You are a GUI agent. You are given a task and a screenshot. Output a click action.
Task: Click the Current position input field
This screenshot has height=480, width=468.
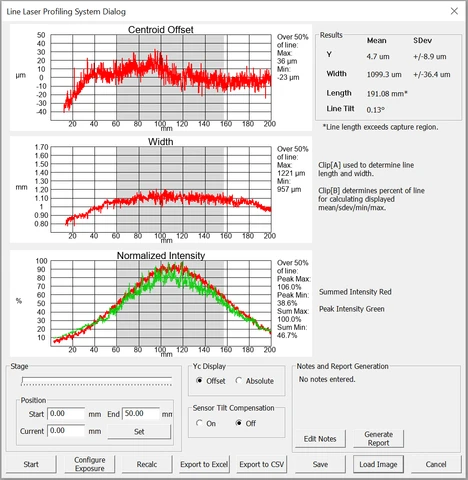(x=66, y=431)
